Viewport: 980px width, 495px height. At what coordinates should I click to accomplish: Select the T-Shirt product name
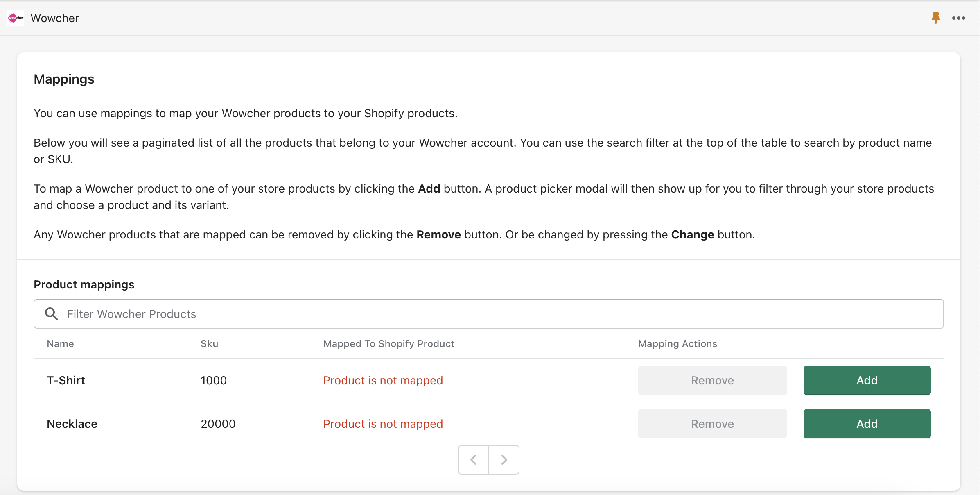(x=66, y=380)
